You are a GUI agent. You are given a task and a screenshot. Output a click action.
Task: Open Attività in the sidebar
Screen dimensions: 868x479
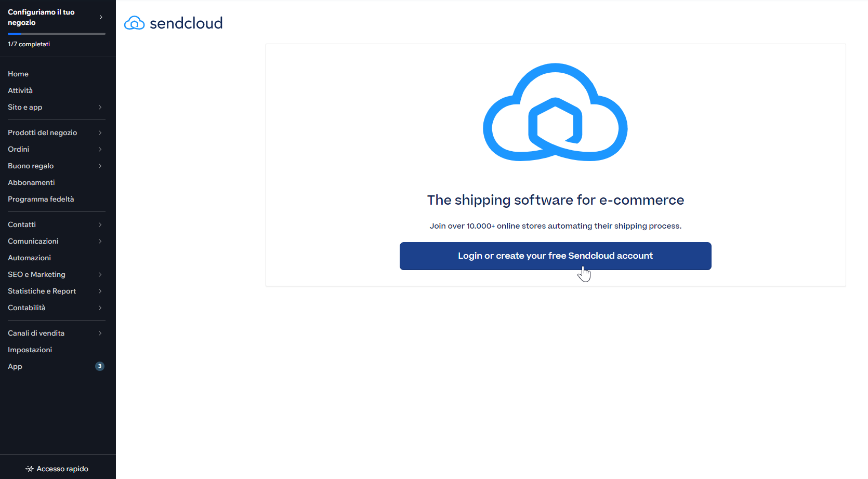pos(20,90)
